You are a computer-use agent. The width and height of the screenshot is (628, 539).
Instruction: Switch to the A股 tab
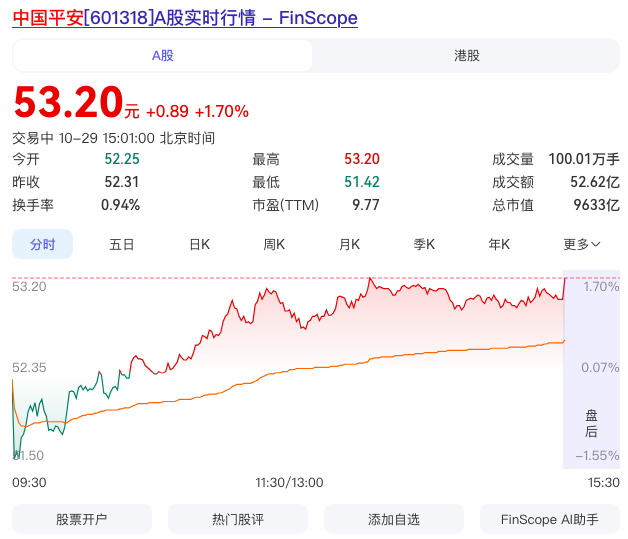[163, 56]
